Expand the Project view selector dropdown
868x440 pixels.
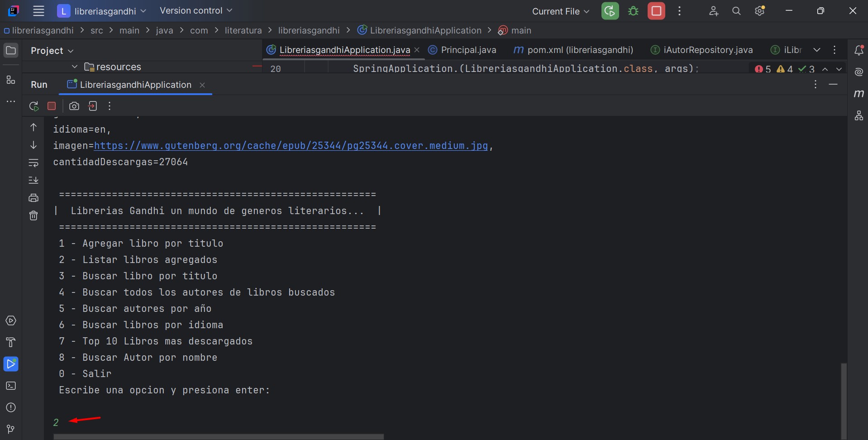(x=52, y=51)
